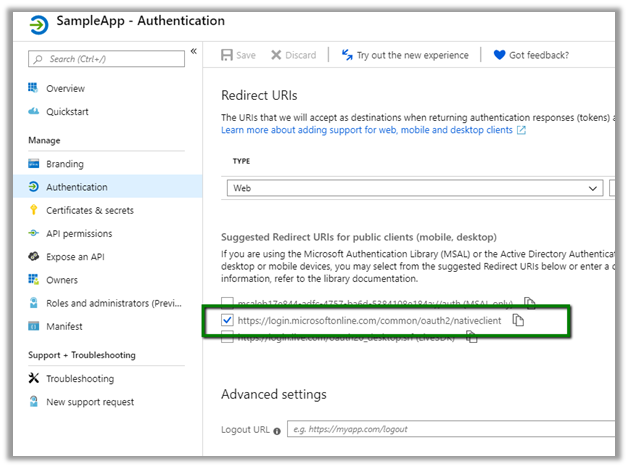The image size is (628, 468).
Task: Click the Save disk icon
Action: tap(227, 55)
